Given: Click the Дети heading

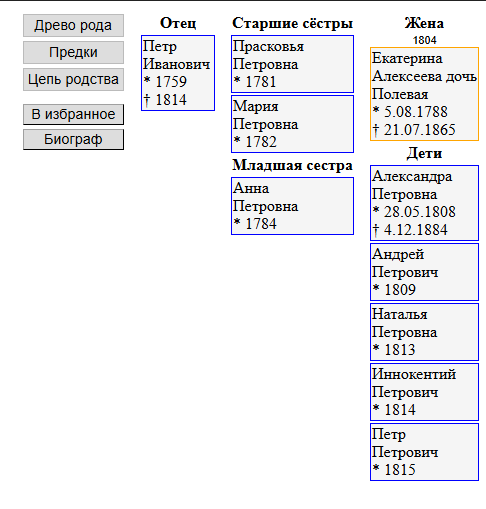Looking at the screenshot, I should (x=424, y=153).
